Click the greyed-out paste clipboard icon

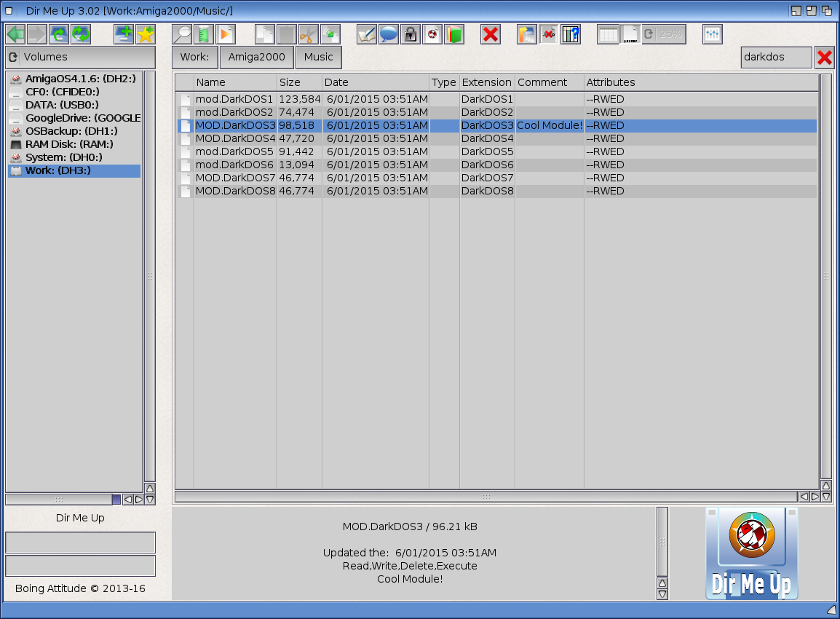[x=287, y=34]
